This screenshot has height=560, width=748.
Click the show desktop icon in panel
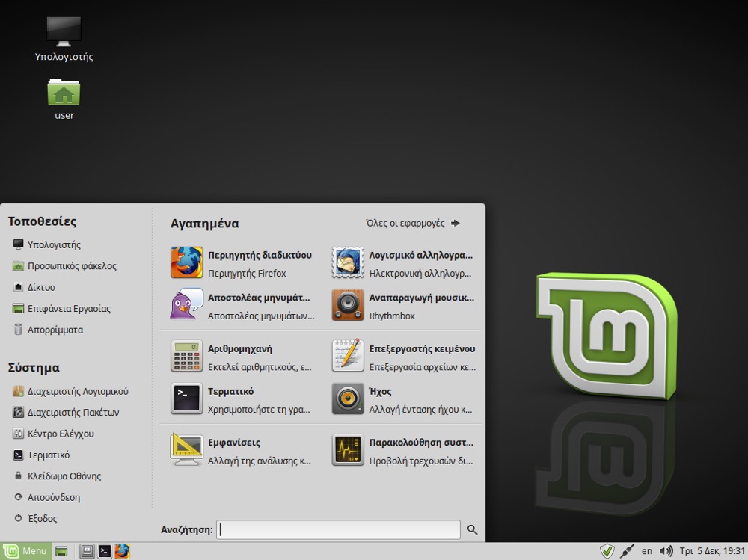tap(61, 552)
